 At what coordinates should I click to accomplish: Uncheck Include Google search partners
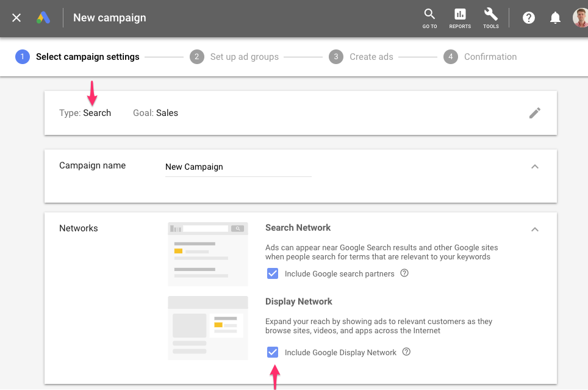coord(273,273)
